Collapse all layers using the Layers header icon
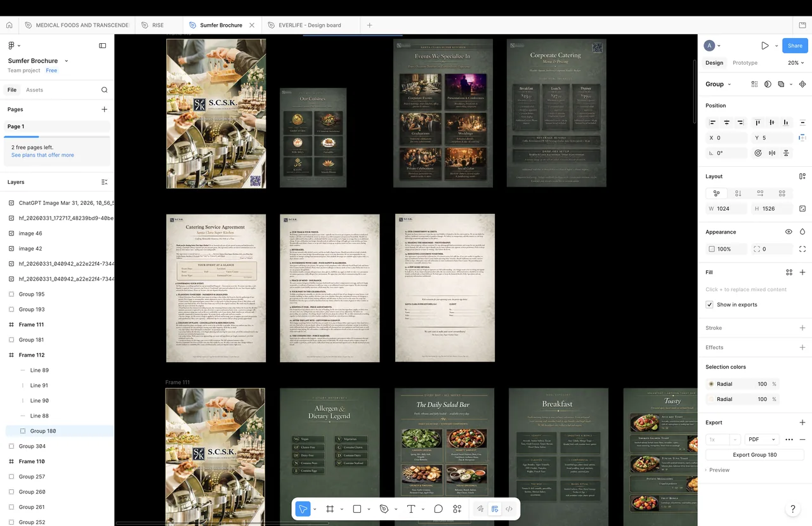The height and width of the screenshot is (526, 812). 105,182
